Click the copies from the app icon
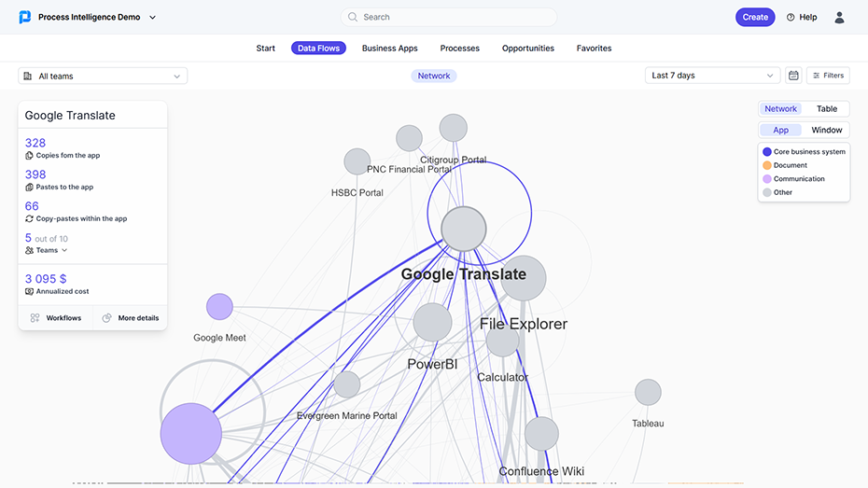Image resolution: width=868 pixels, height=488 pixels. pyautogui.click(x=29, y=156)
